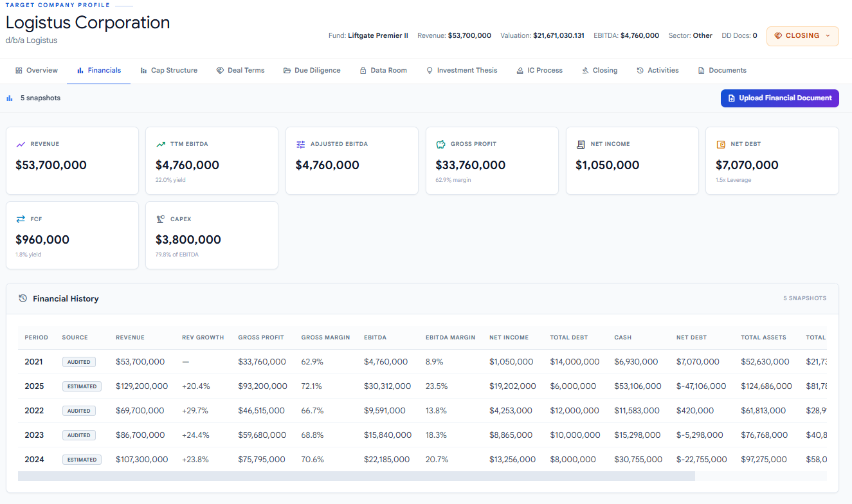Click the REV GROWTH column header
Screen dimensions: 852x504
(x=203, y=337)
